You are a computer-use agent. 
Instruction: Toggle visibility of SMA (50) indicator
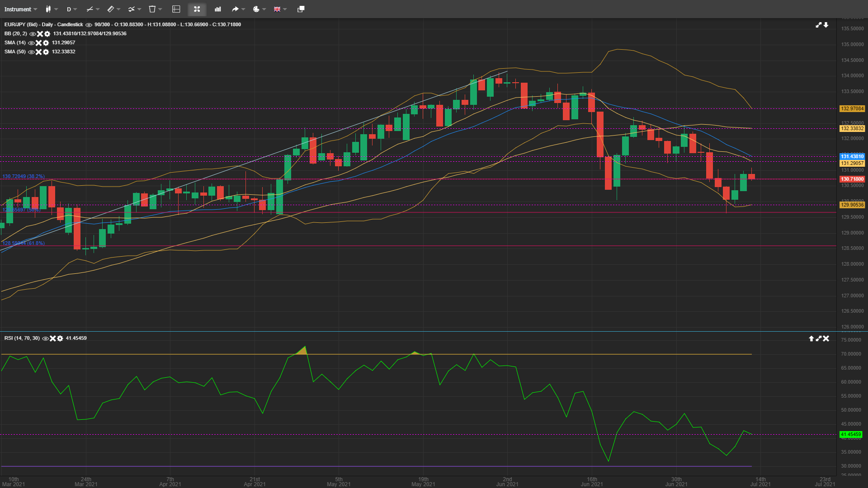pos(31,52)
